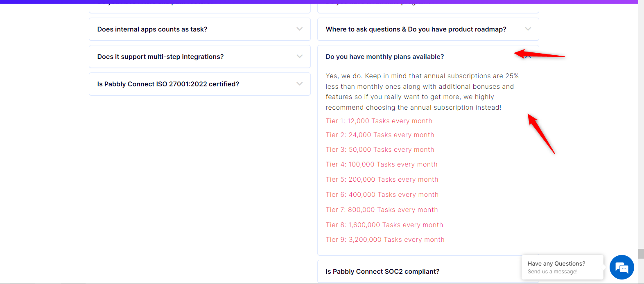Open the live chat bubble icon
644x284 pixels.
[621, 267]
